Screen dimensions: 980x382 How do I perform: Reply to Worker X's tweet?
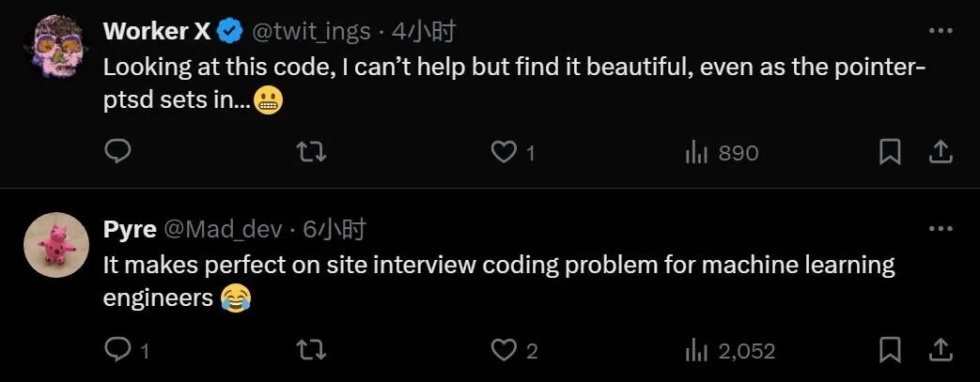(x=117, y=152)
